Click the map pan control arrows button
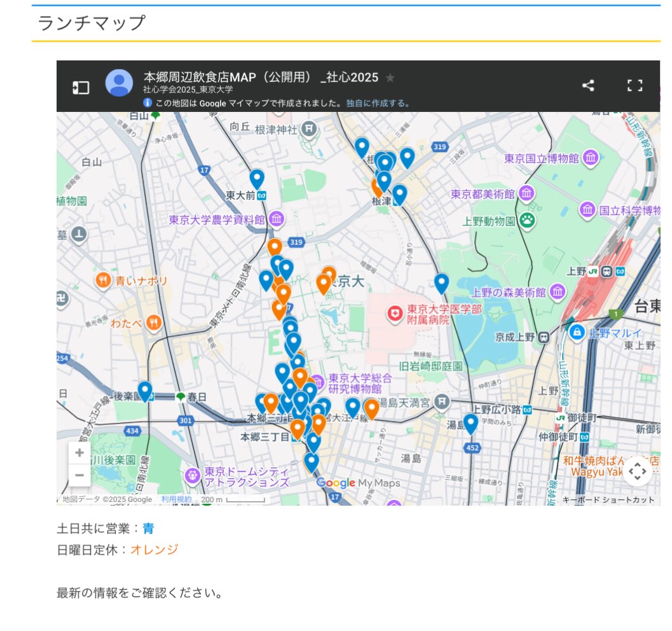 click(637, 471)
